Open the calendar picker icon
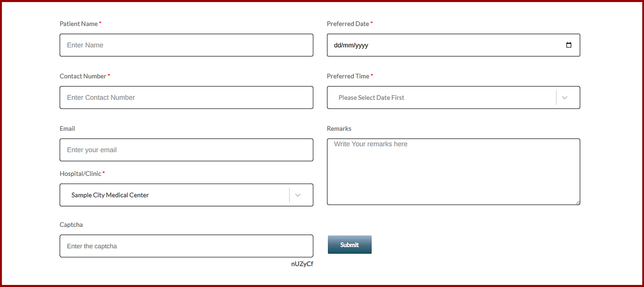This screenshot has width=644, height=287. (x=569, y=45)
